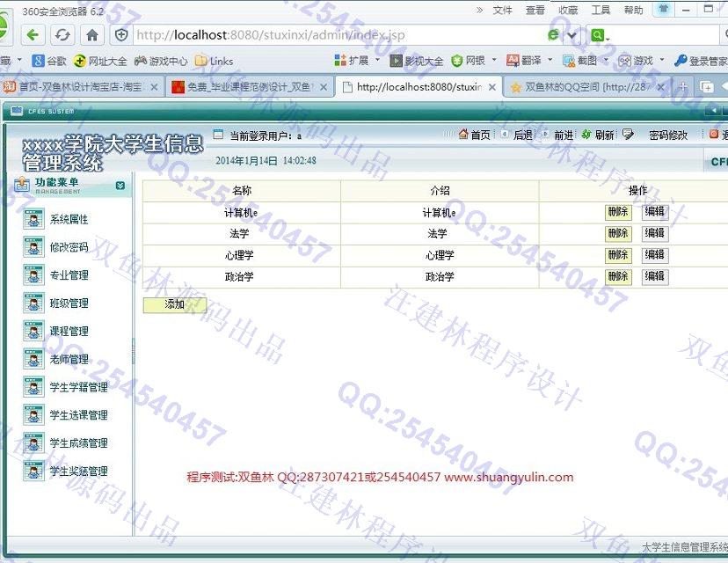Open 影视大全 toolbar item
Image resolution: width=728 pixels, height=563 pixels.
[x=417, y=61]
